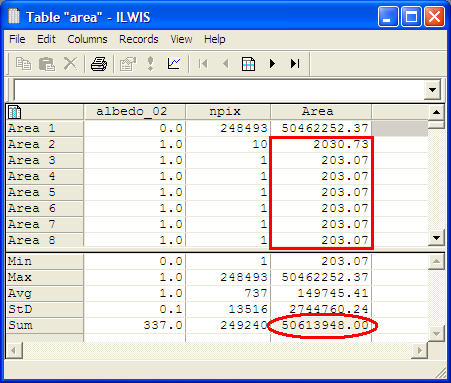Select the Area 7 row header
This screenshot has height=383, width=451.
(x=45, y=224)
